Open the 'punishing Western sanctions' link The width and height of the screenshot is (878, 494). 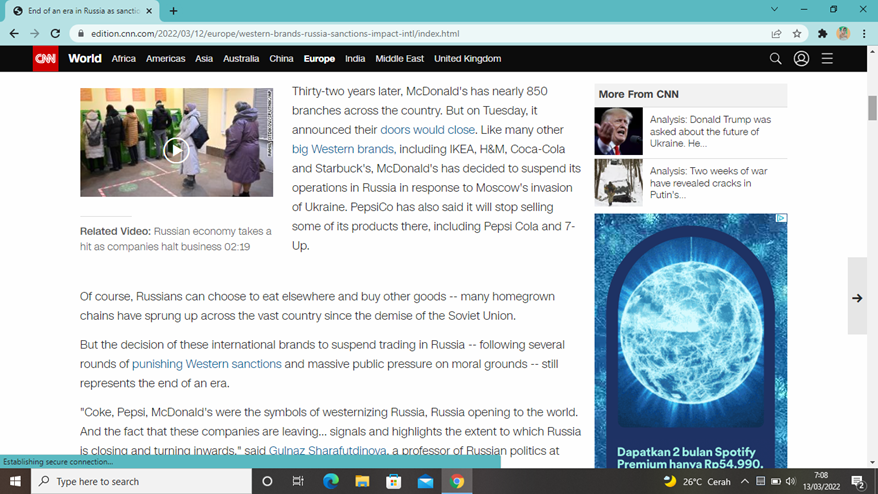pyautogui.click(x=207, y=364)
